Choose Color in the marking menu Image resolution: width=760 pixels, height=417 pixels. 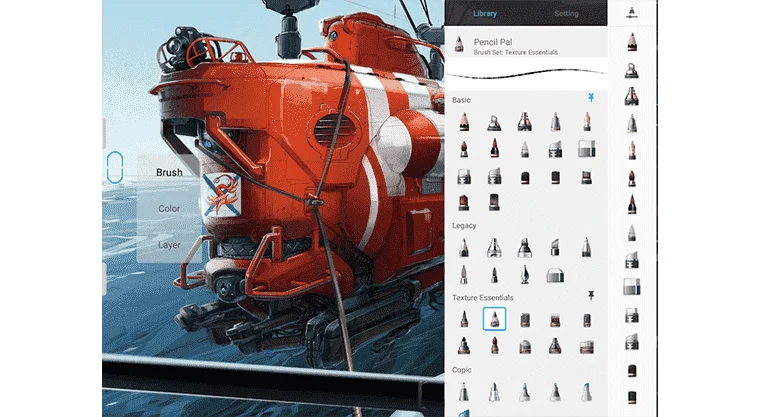pyautogui.click(x=169, y=208)
